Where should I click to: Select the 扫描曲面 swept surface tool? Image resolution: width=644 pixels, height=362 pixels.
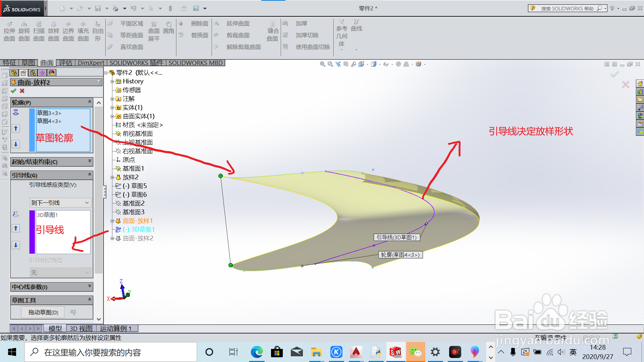[x=39, y=32]
